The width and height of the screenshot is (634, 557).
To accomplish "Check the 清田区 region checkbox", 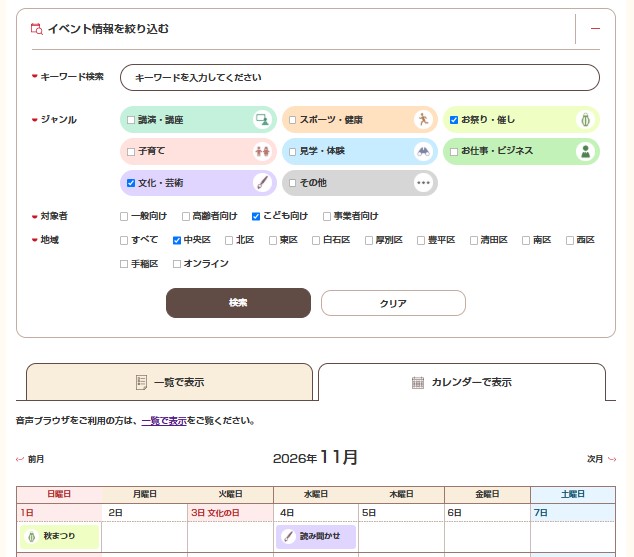I will [473, 241].
